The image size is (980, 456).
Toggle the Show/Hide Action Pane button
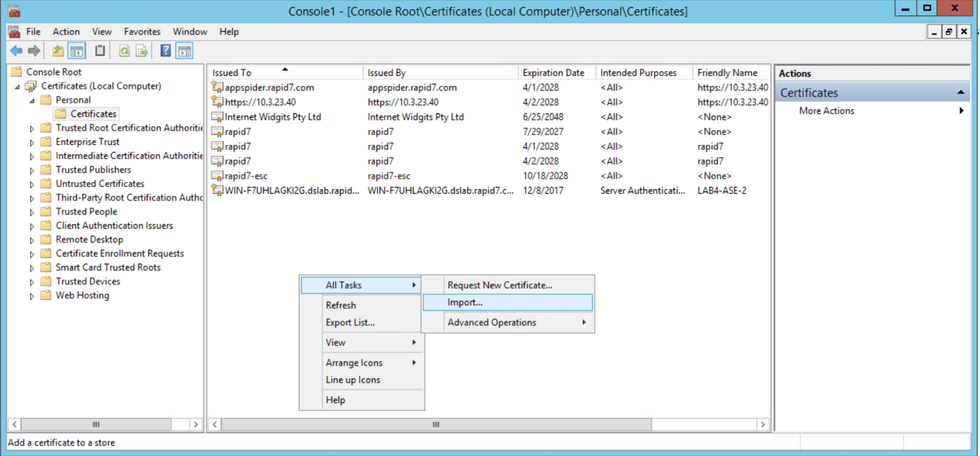tap(185, 51)
